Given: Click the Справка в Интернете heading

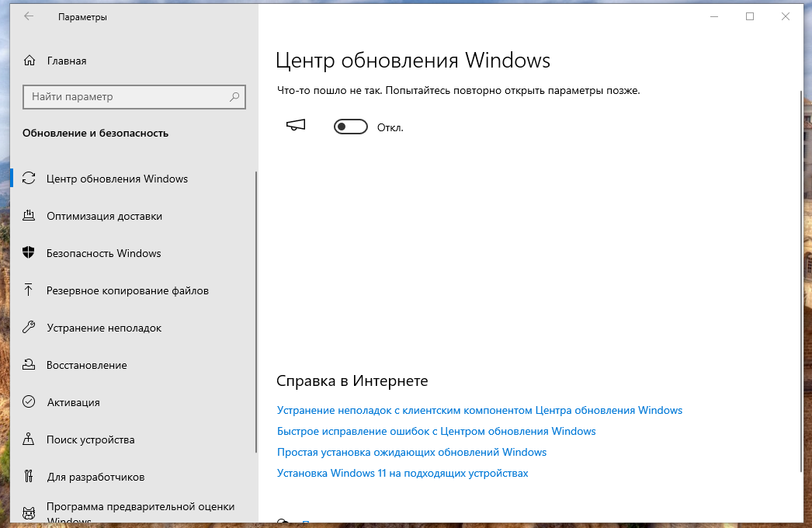Looking at the screenshot, I should point(352,380).
